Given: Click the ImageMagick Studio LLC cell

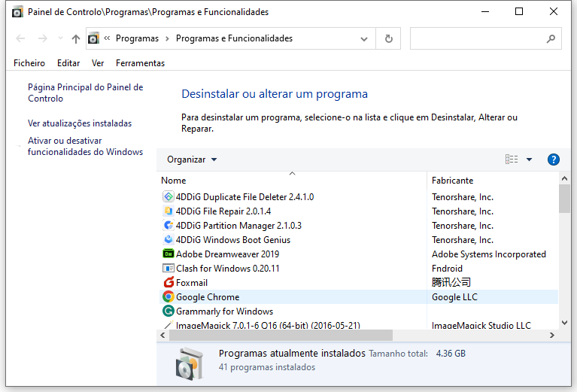Looking at the screenshot, I should coord(481,325).
